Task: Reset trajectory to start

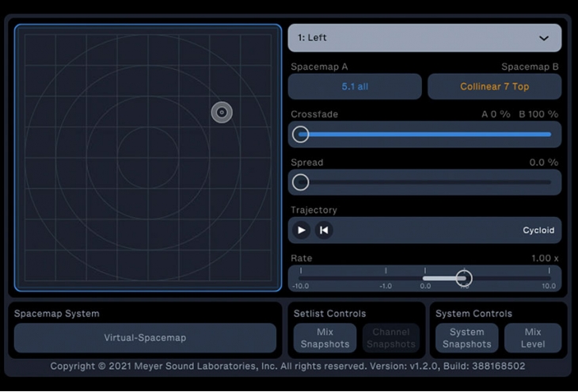Action: pyautogui.click(x=324, y=230)
